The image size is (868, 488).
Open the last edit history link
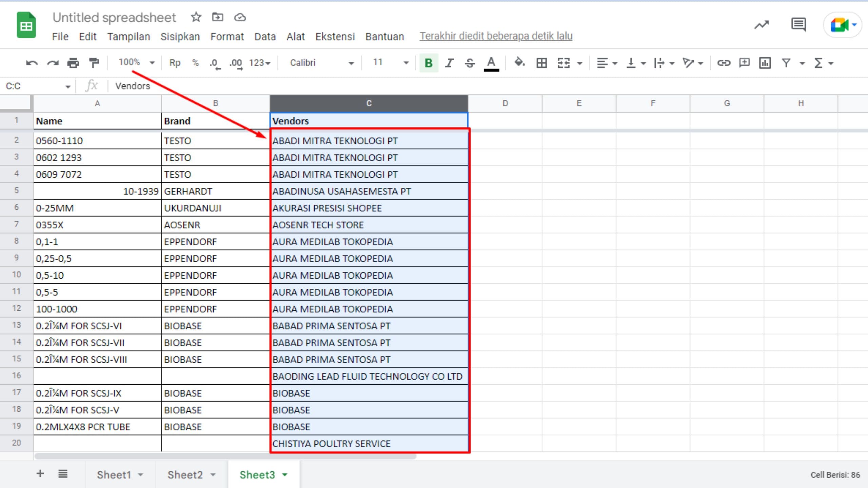click(496, 36)
